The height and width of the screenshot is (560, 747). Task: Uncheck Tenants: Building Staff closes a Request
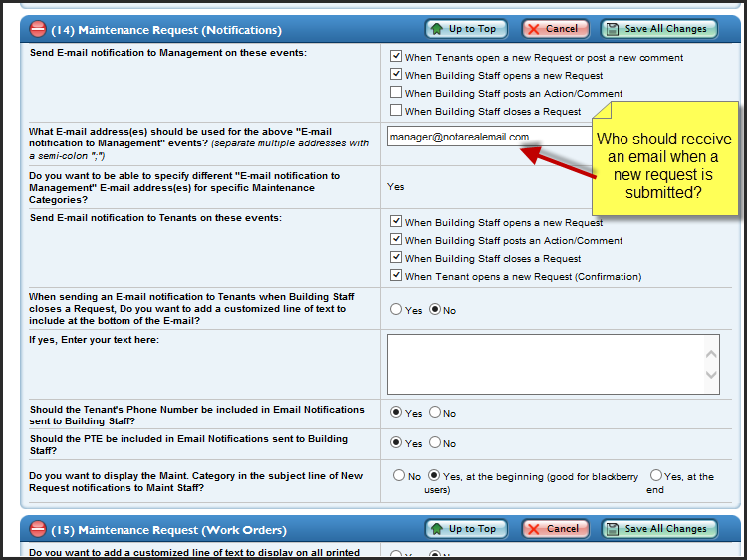tap(395, 257)
